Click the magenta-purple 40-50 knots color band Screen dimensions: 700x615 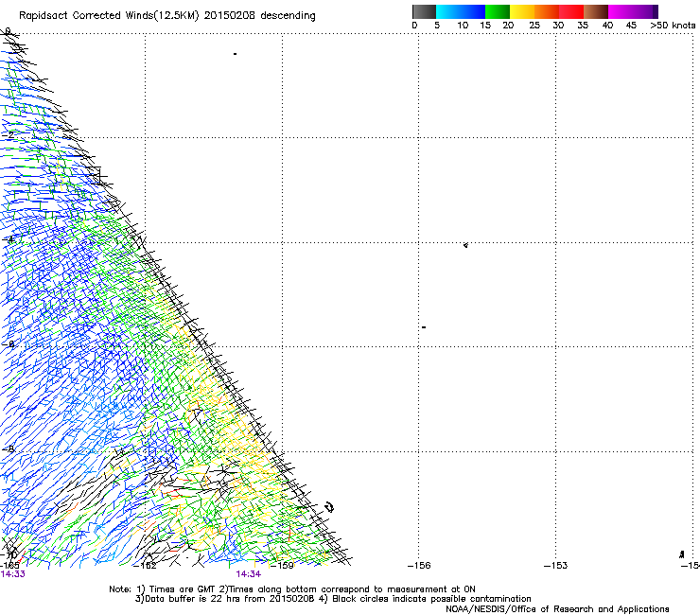(633, 11)
